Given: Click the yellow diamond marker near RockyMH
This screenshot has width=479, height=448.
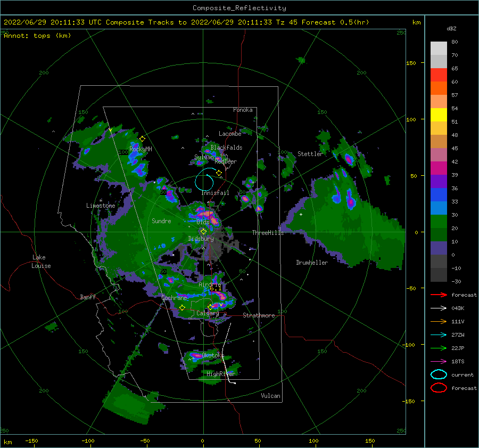Looking at the screenshot, I should click(142, 139).
